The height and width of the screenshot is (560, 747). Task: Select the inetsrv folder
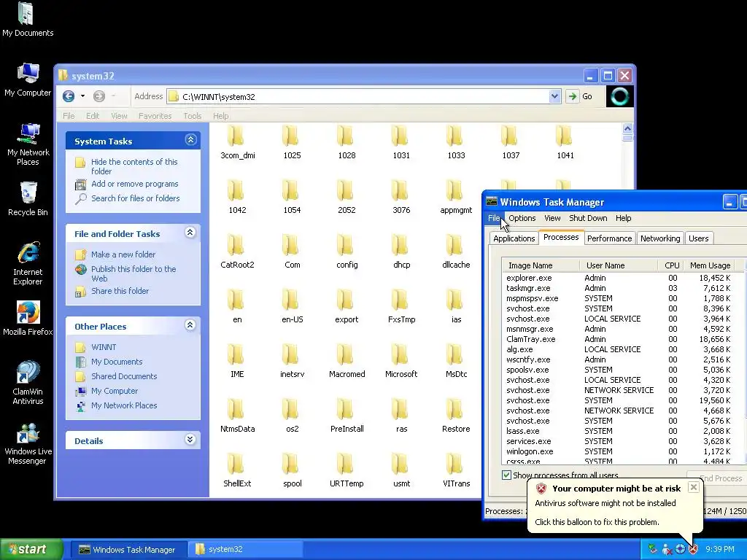pyautogui.click(x=292, y=362)
